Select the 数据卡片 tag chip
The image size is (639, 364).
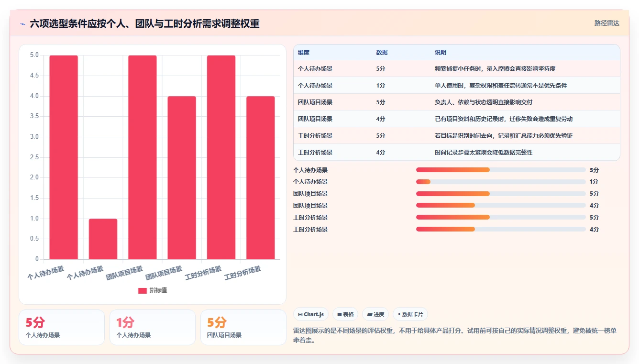[410, 314]
